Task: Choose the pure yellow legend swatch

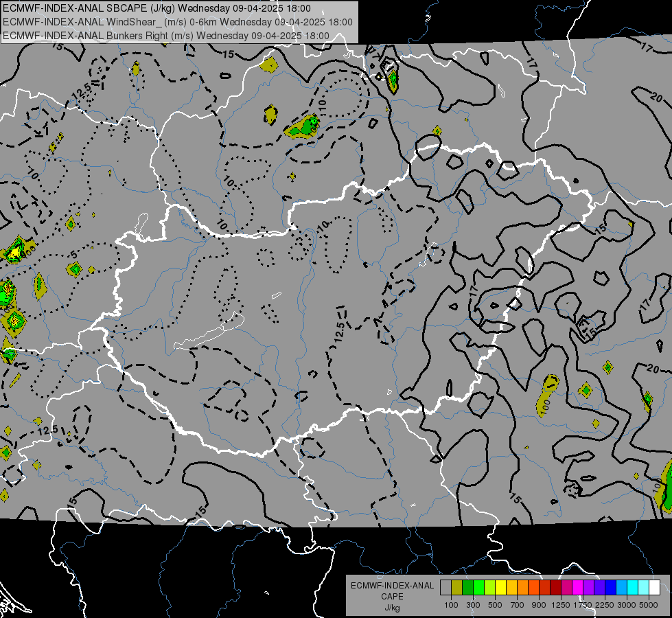Action: pyautogui.click(x=500, y=587)
